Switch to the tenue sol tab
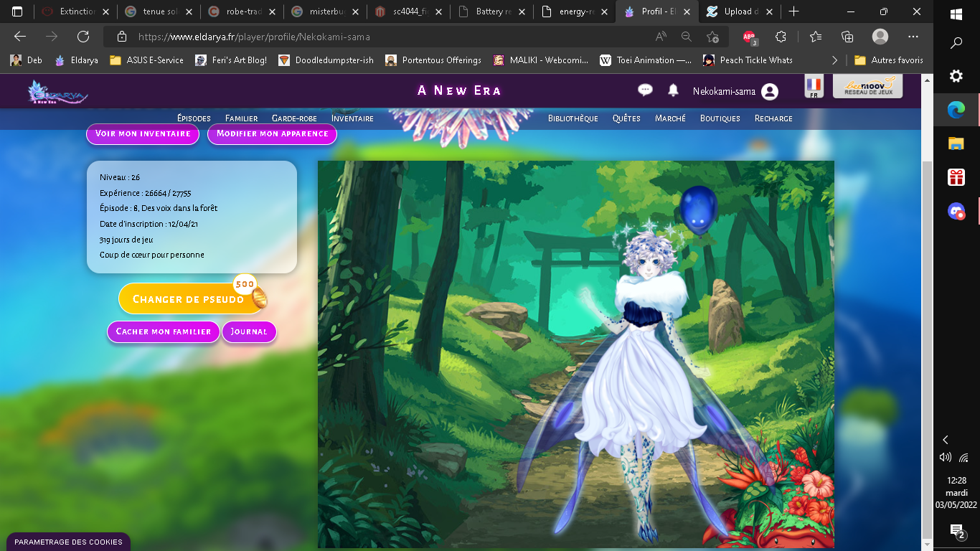This screenshot has height=551, width=980. coord(159,11)
